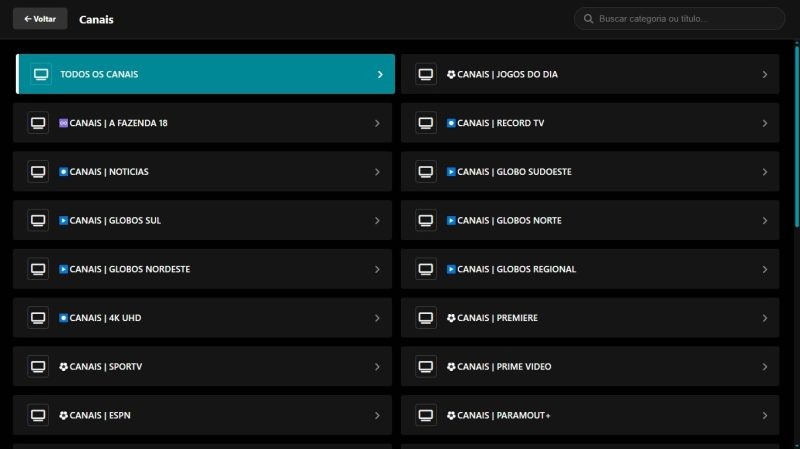Focus the category or title search field

[679, 19]
